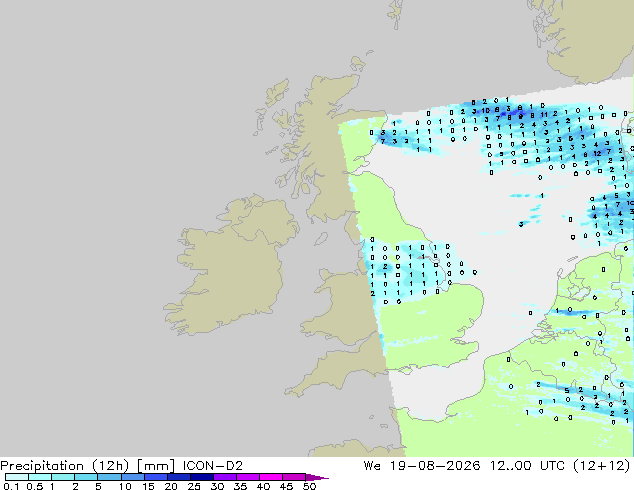Select the 5–10 mm legend swatch

click(110, 477)
